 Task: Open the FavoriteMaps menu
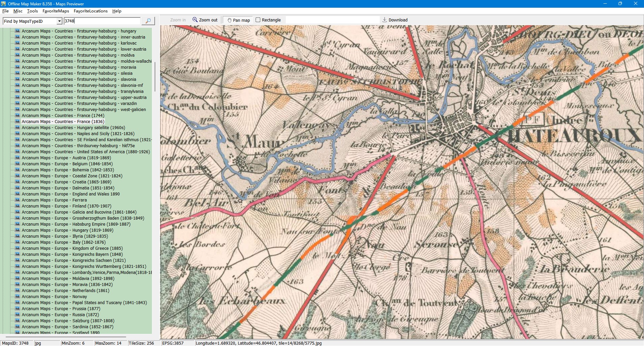(x=56, y=11)
